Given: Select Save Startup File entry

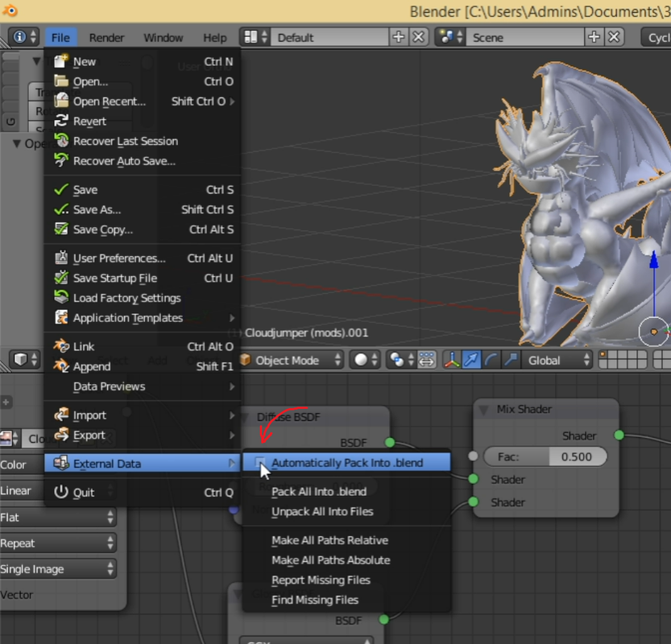Looking at the screenshot, I should (143, 278).
